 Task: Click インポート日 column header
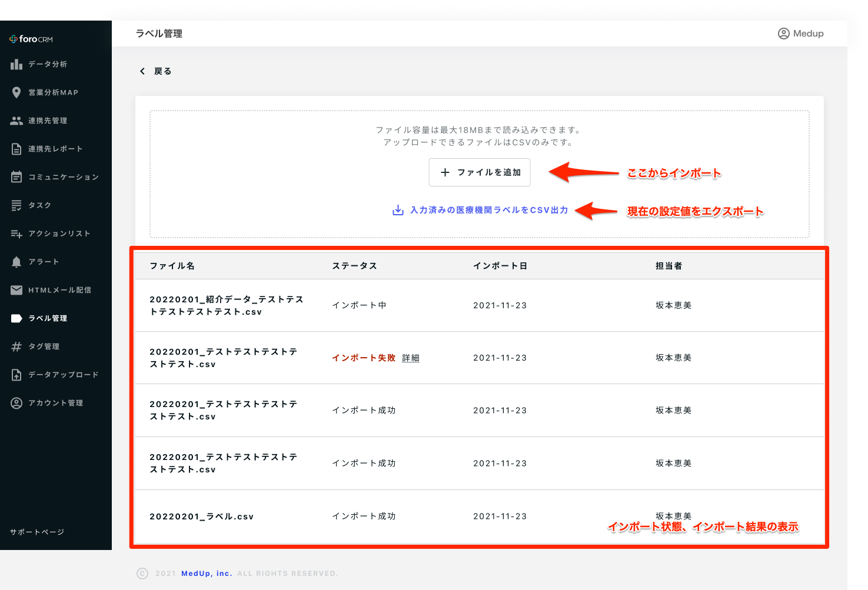[500, 266]
